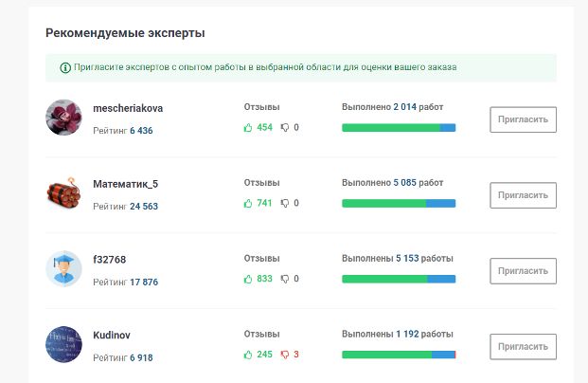Invite f32768 using Пригласить button
Viewport: 588px width, 383px height.
click(x=523, y=270)
